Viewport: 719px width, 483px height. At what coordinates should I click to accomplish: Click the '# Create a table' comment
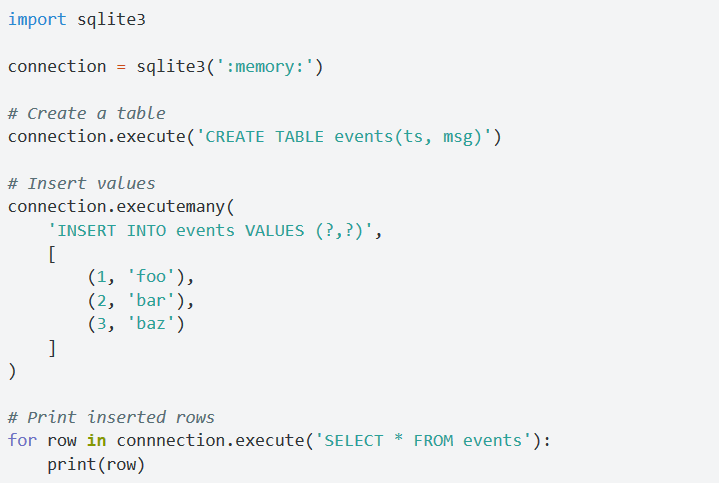click(x=86, y=113)
